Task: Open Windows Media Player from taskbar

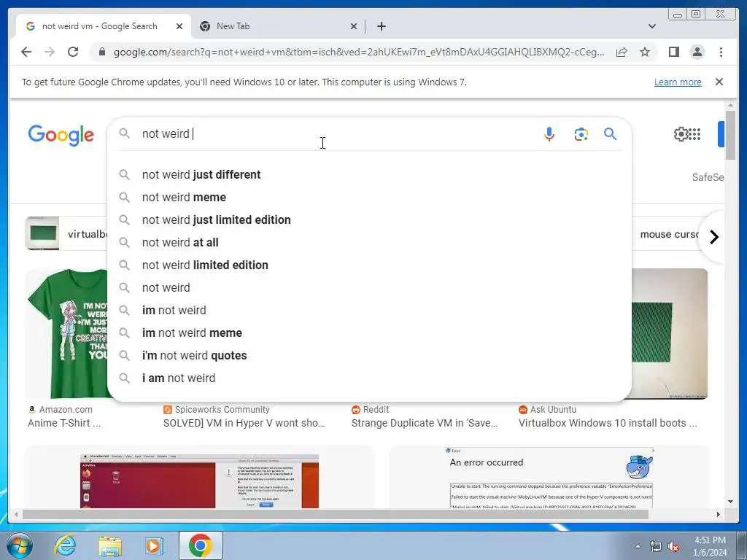Action: (154, 545)
